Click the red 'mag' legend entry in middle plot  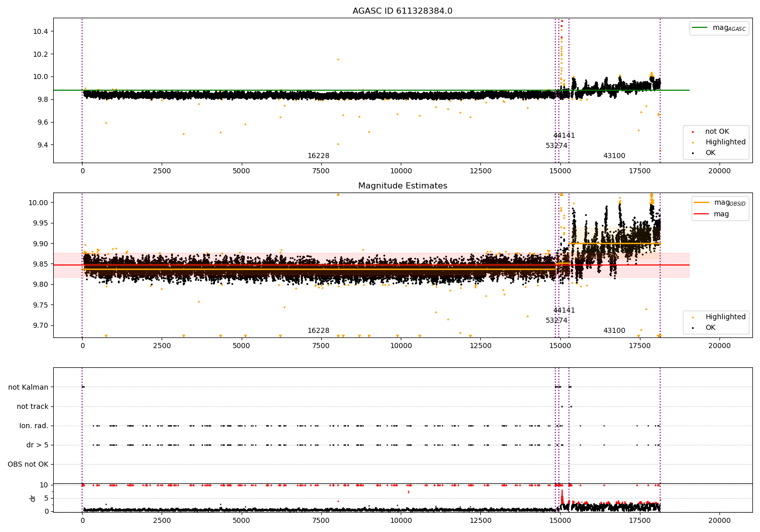click(x=712, y=214)
